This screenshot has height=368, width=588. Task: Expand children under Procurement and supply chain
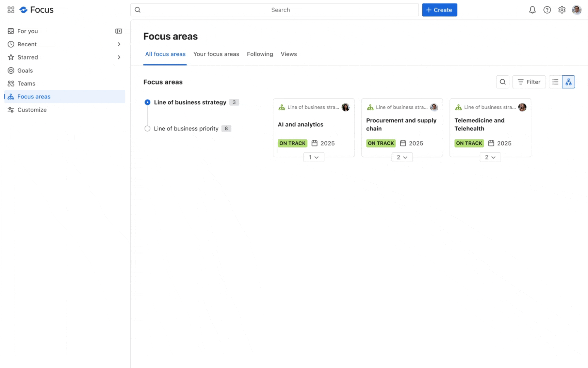click(402, 157)
